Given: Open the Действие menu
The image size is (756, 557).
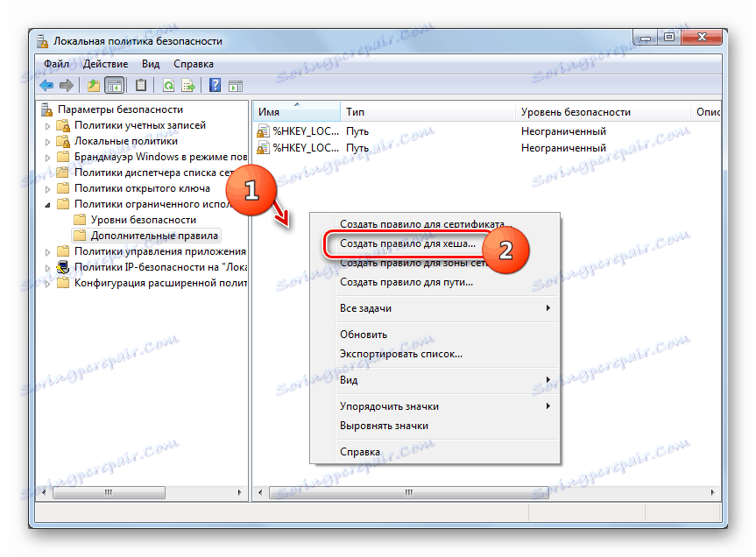Looking at the screenshot, I should (106, 64).
